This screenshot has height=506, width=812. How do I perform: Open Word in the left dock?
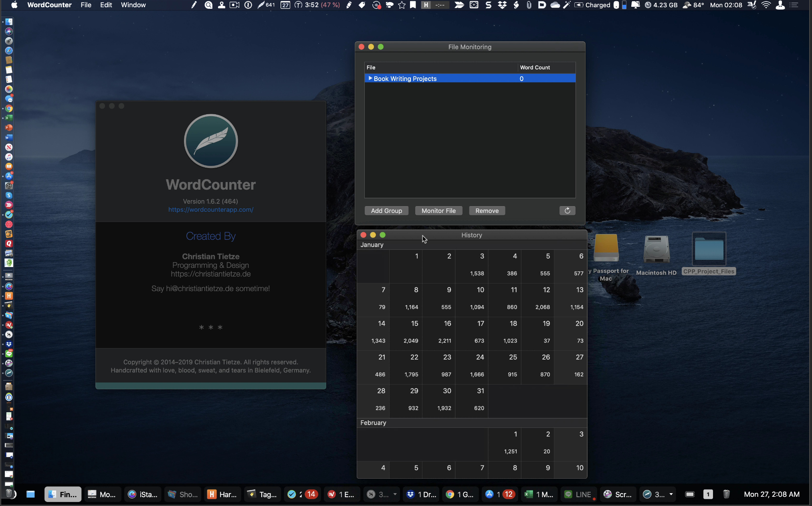[9, 137]
